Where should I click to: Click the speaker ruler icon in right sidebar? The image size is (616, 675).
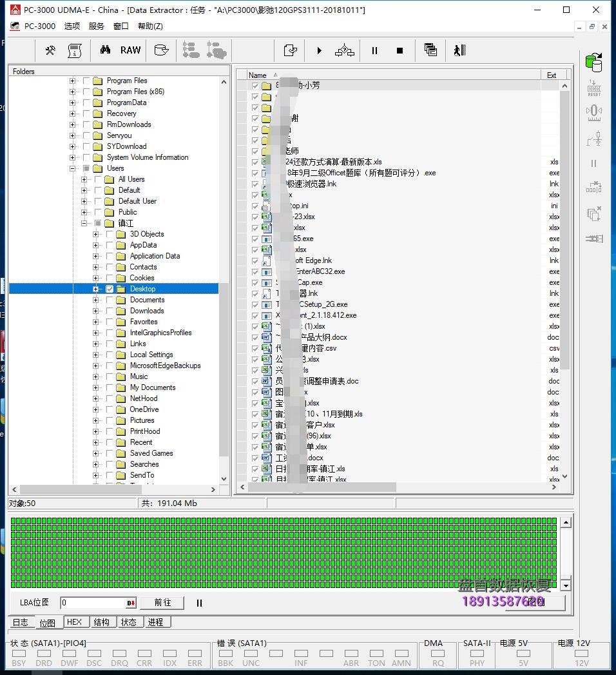pyautogui.click(x=594, y=113)
